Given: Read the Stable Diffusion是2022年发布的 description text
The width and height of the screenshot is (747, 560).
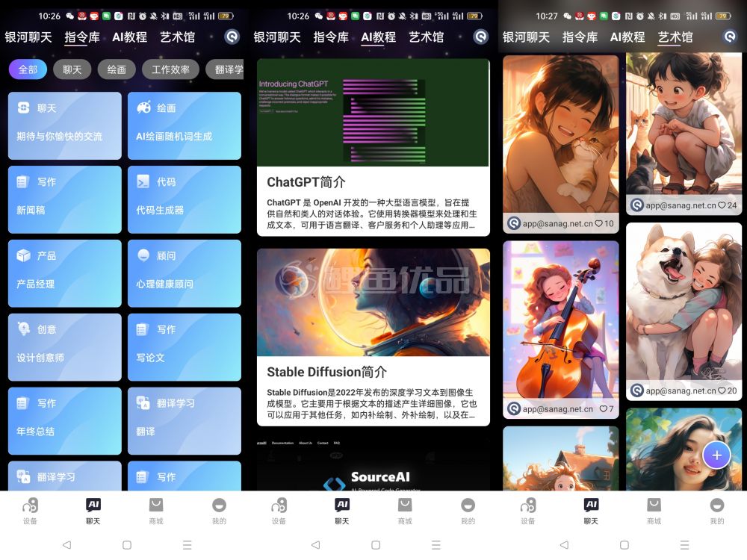Looking at the screenshot, I should pyautogui.click(x=371, y=404).
